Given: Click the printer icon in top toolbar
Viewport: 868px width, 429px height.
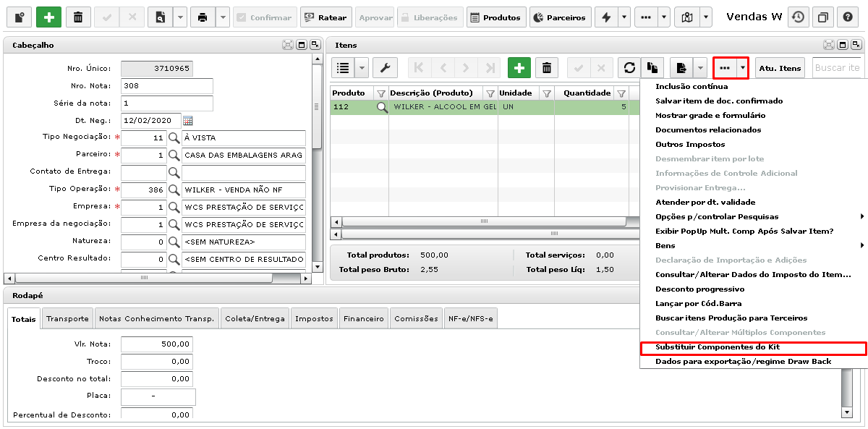Looking at the screenshot, I should click(x=203, y=17).
